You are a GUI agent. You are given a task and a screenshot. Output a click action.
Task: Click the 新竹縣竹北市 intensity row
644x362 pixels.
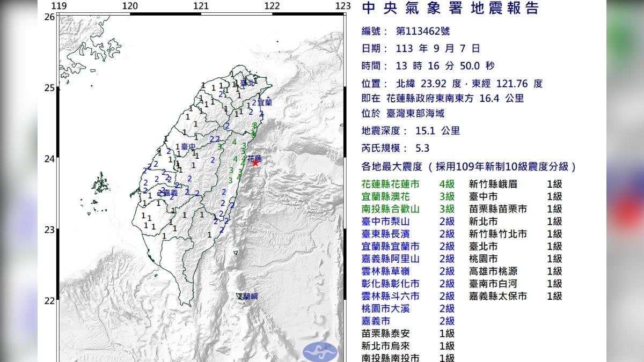tap(516, 234)
